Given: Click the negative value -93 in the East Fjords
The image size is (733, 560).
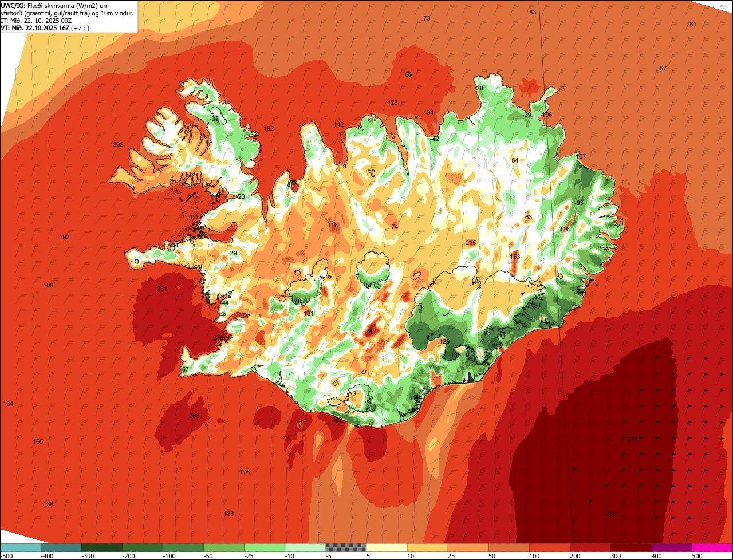Looking at the screenshot, I should pyautogui.click(x=579, y=203).
